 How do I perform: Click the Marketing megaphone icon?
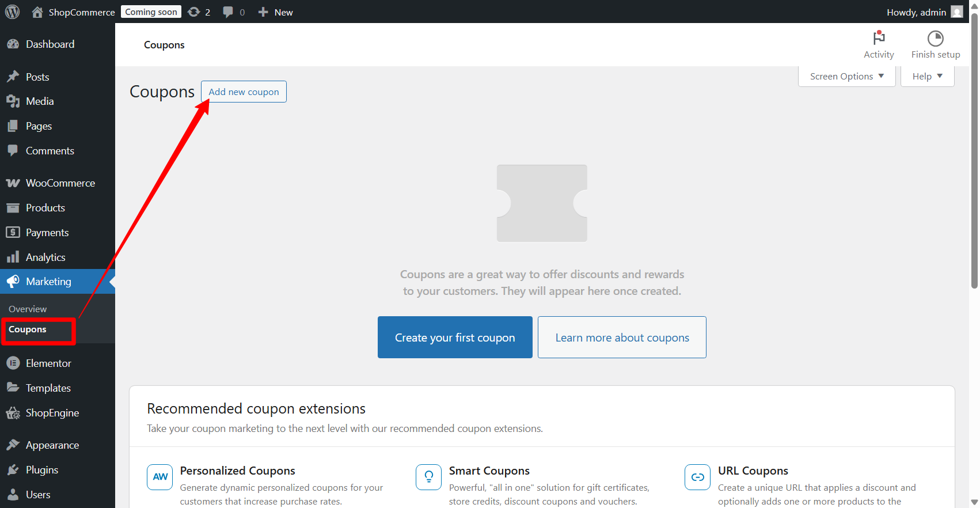[x=13, y=281]
